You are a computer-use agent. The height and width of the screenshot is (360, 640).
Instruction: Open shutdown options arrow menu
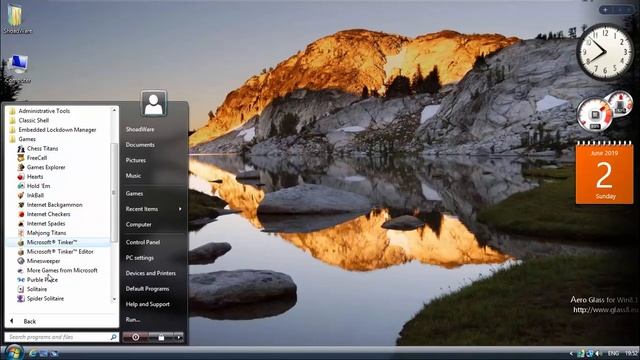(x=179, y=337)
